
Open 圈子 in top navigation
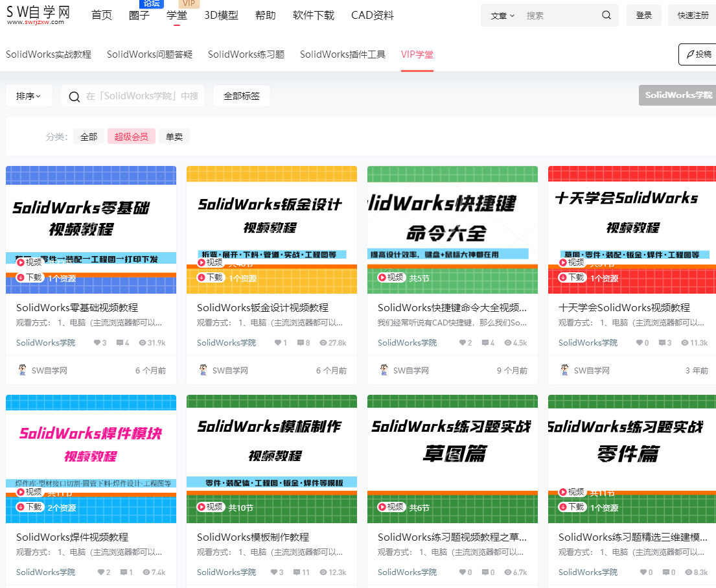click(139, 15)
